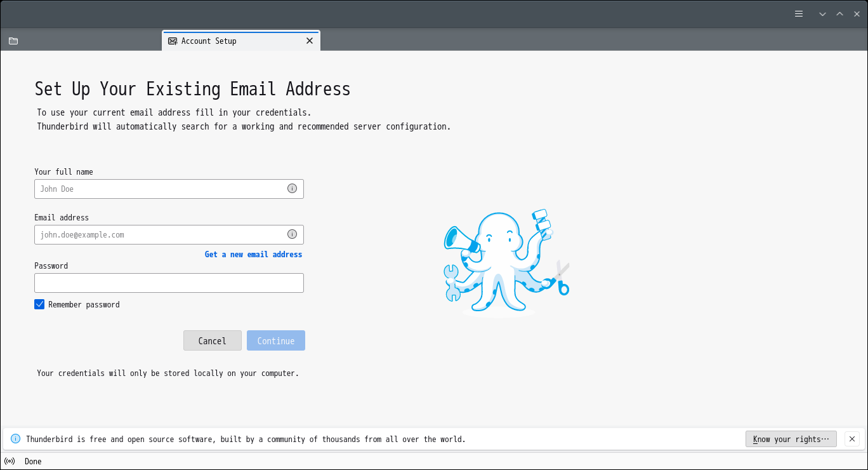Open Get a new email address link
The image size is (868, 470).
(x=253, y=254)
